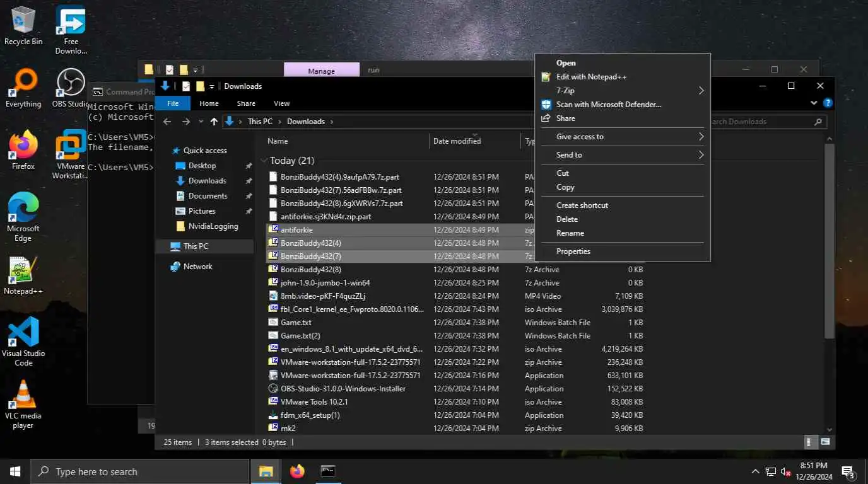Click the forward navigation arrow
Image resolution: width=868 pixels, height=484 pixels.
(185, 122)
